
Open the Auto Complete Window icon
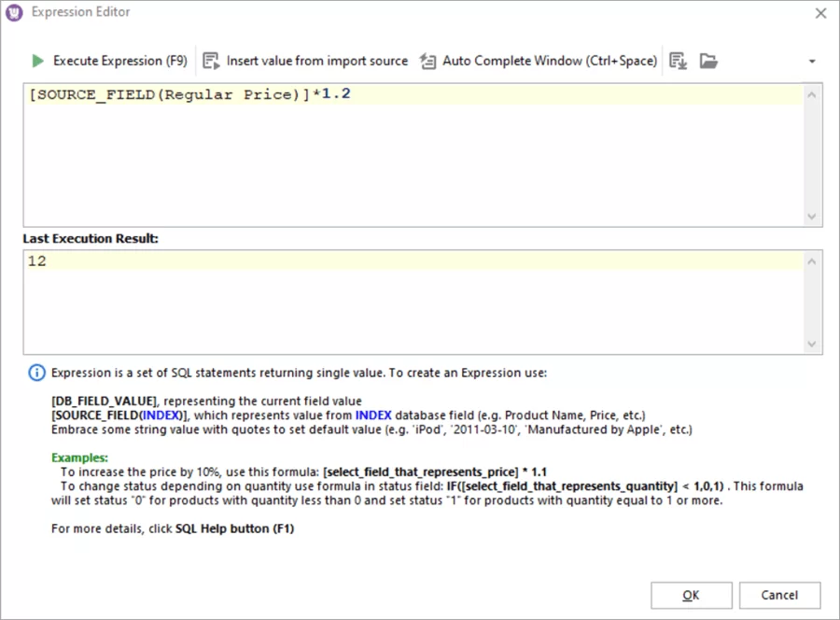pos(427,60)
